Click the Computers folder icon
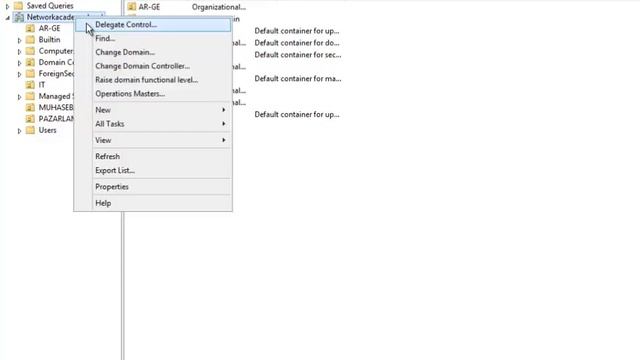The height and width of the screenshot is (360, 640). tap(30, 51)
